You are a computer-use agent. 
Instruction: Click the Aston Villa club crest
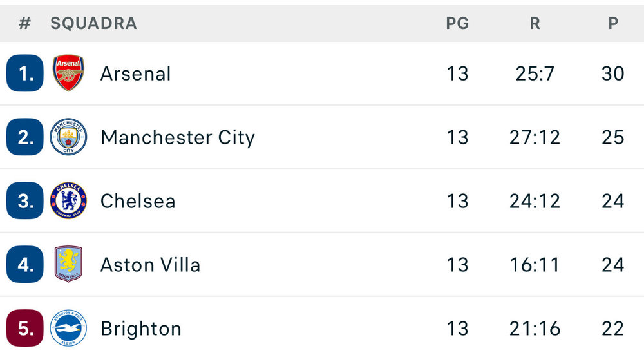tap(68, 264)
